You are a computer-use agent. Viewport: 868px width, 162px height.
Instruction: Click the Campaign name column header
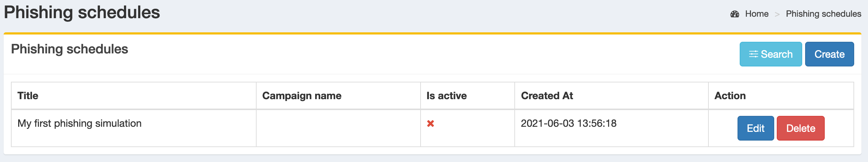tap(302, 96)
